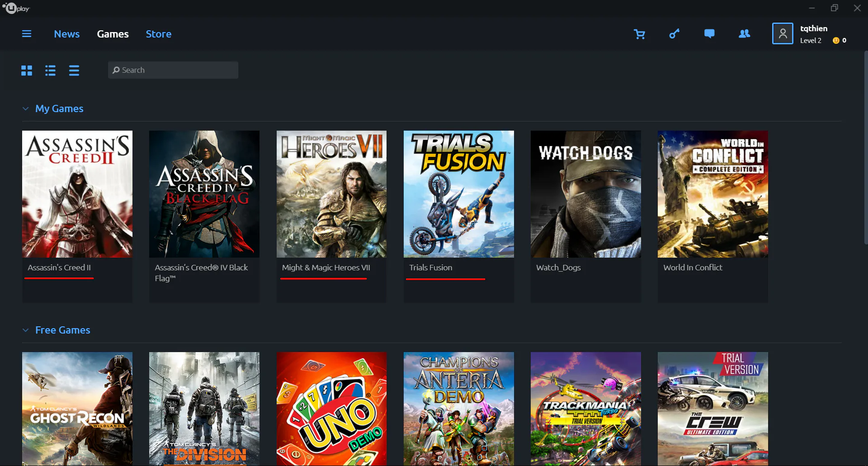
Task: Click 'Watch_Dogs' title text
Action: coord(558,268)
